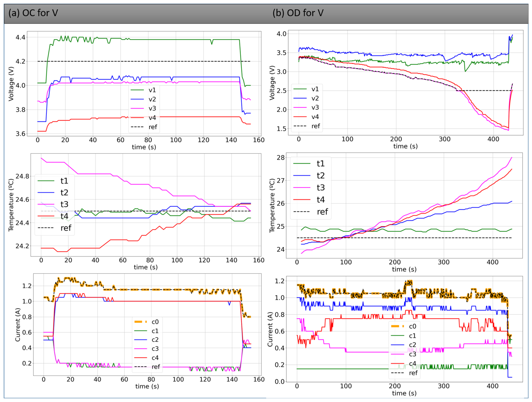This screenshot has width=532, height=402.
Task: Click v2 legend entry in OD voltage plot
Action: [x=306, y=98]
